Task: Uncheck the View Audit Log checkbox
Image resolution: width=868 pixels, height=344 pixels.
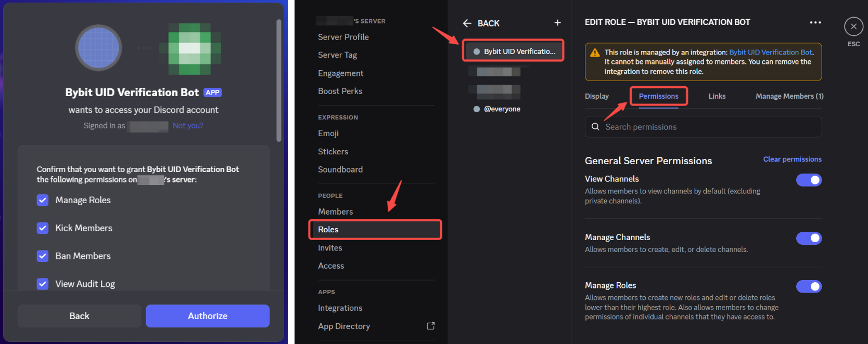Action: (43, 284)
